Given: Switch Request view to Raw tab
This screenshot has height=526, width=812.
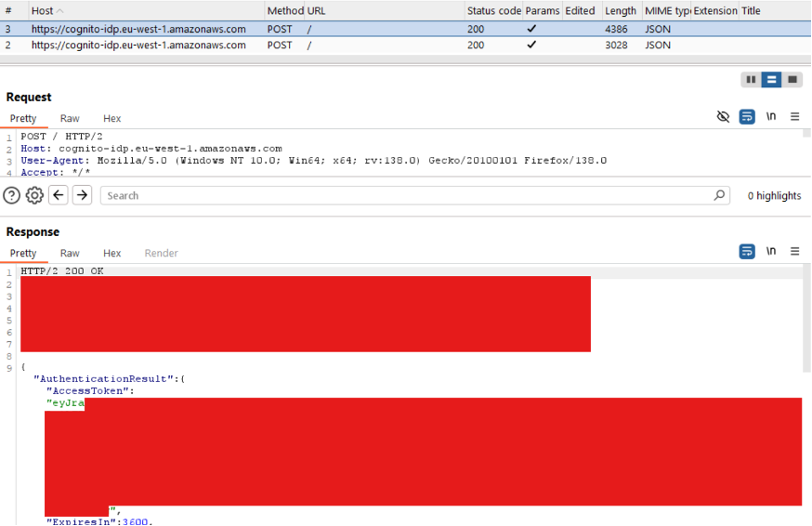Looking at the screenshot, I should [70, 119].
